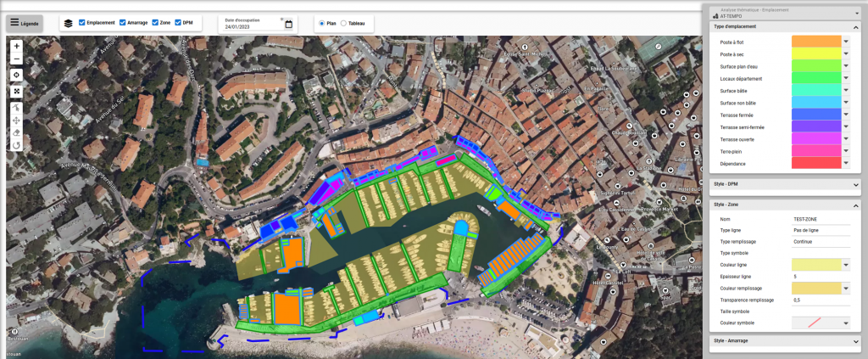The height and width of the screenshot is (359, 868).
Task: Click the Couleur ligne yellow swatch
Action: 816,265
